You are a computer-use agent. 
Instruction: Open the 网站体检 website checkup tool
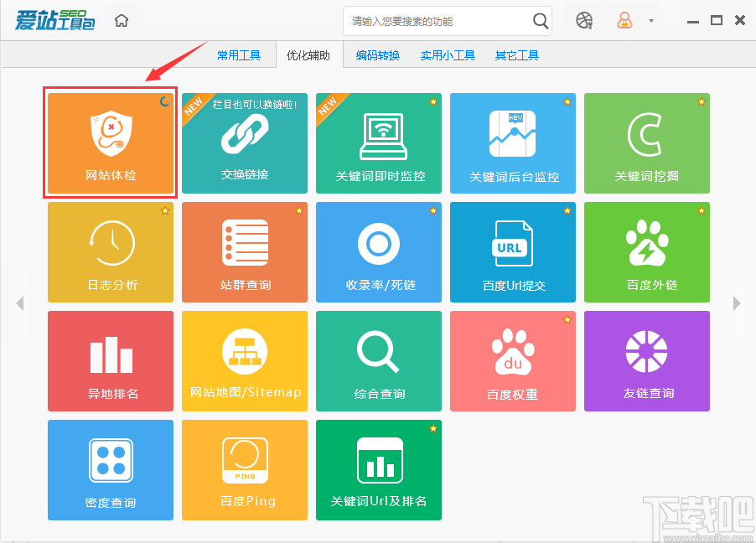coord(110,142)
